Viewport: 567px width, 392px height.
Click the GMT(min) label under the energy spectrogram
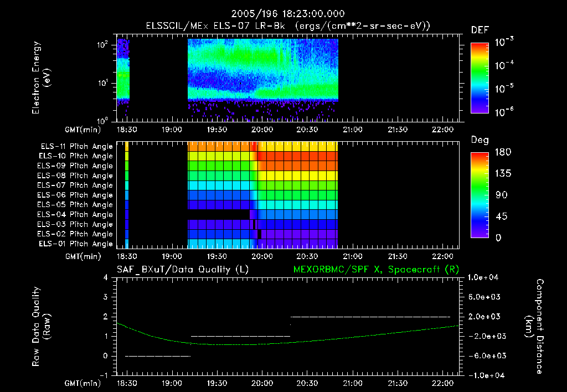[x=83, y=130]
